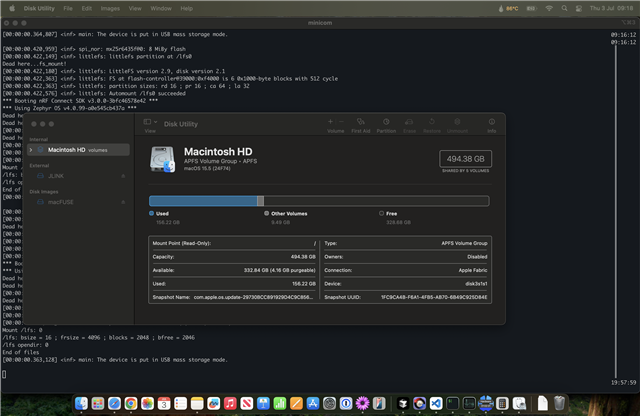Open Numbers from the Dock

[x=280, y=403]
